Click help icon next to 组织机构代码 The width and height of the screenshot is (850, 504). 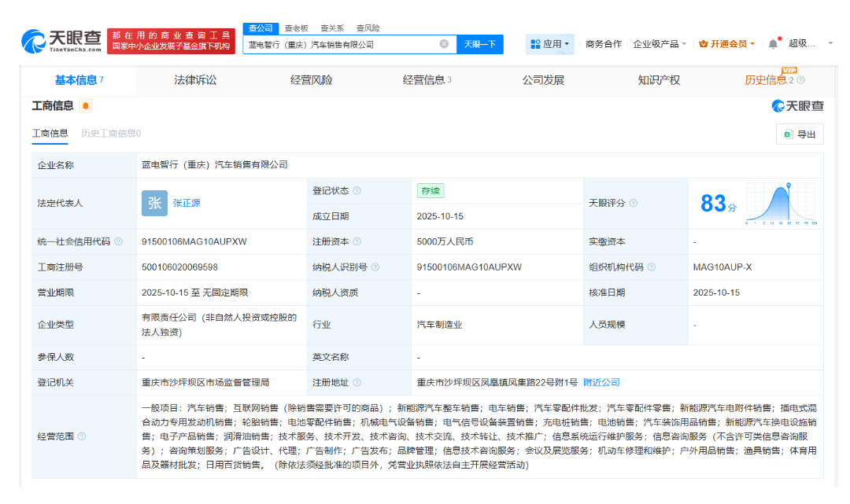(x=652, y=267)
